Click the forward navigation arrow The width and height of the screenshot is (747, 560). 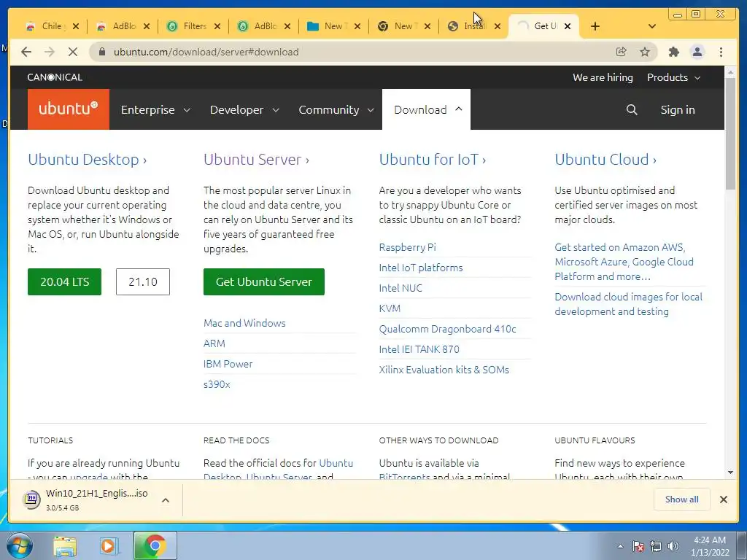[49, 52]
